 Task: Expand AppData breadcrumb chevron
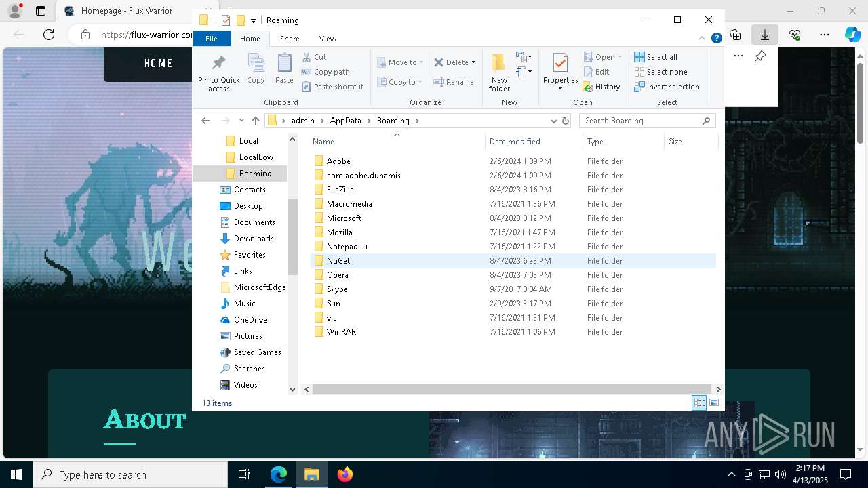pos(370,121)
